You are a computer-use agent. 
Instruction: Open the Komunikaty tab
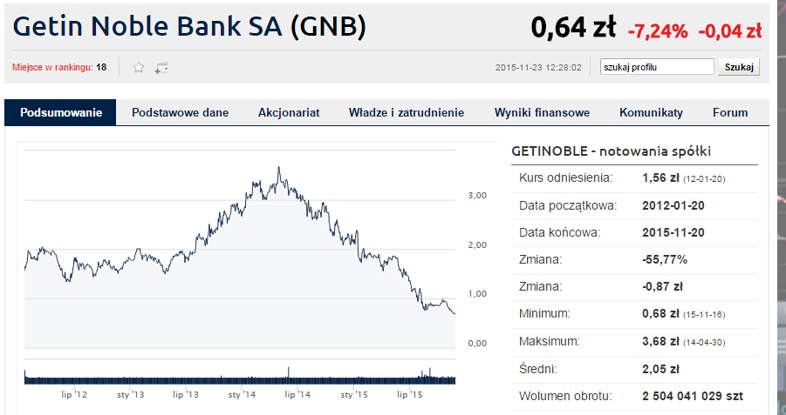(651, 112)
